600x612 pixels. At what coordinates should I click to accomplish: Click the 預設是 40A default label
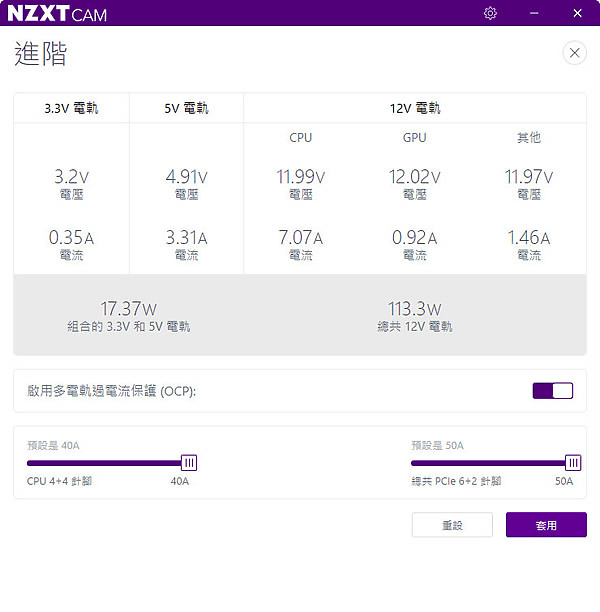(x=53, y=445)
